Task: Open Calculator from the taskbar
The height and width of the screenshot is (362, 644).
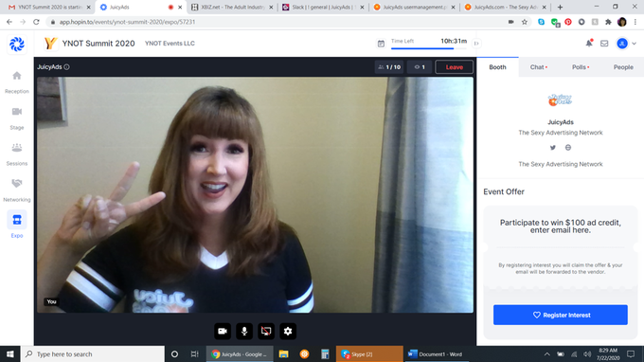Action: 325,353
